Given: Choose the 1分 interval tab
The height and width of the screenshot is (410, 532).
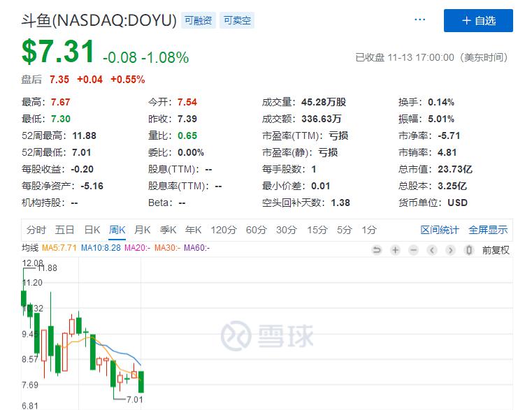Looking at the screenshot, I should point(369,230).
